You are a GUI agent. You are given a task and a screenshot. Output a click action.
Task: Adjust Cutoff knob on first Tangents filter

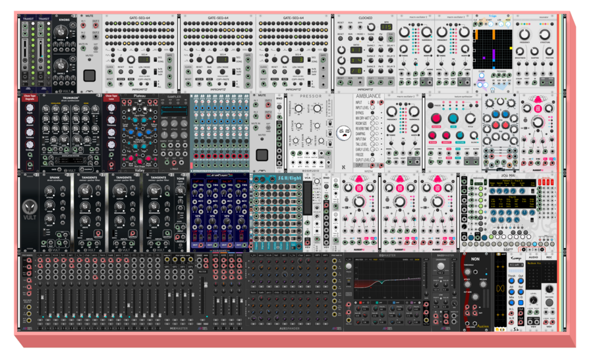(x=85, y=191)
